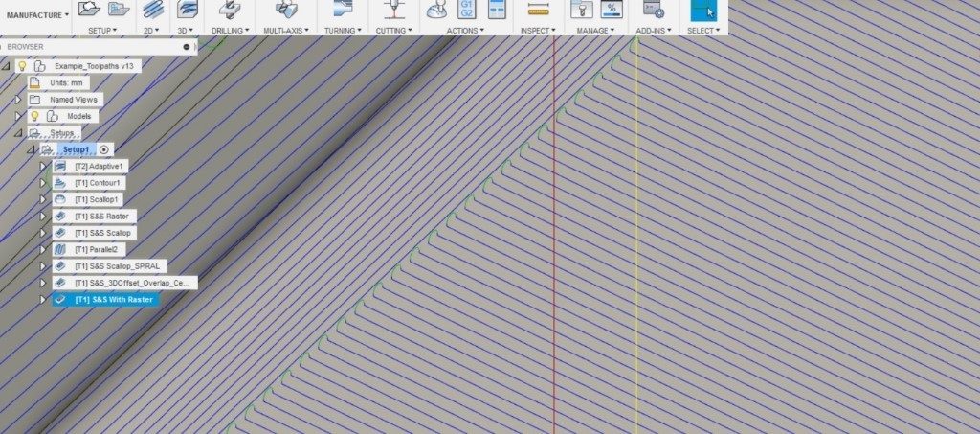980x434 pixels.
Task: Open the Tool Library icon
Action: [582, 9]
